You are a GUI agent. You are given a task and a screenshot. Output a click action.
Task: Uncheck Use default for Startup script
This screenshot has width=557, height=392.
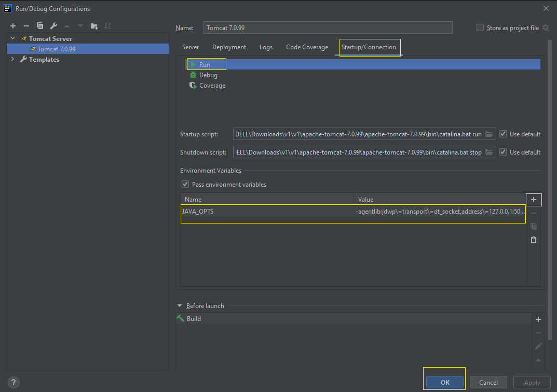click(503, 134)
